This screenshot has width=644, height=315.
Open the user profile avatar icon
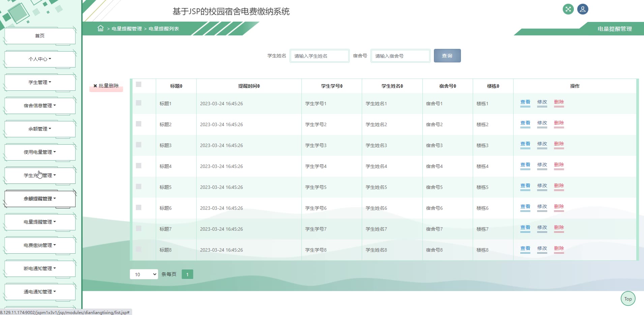pos(583,9)
